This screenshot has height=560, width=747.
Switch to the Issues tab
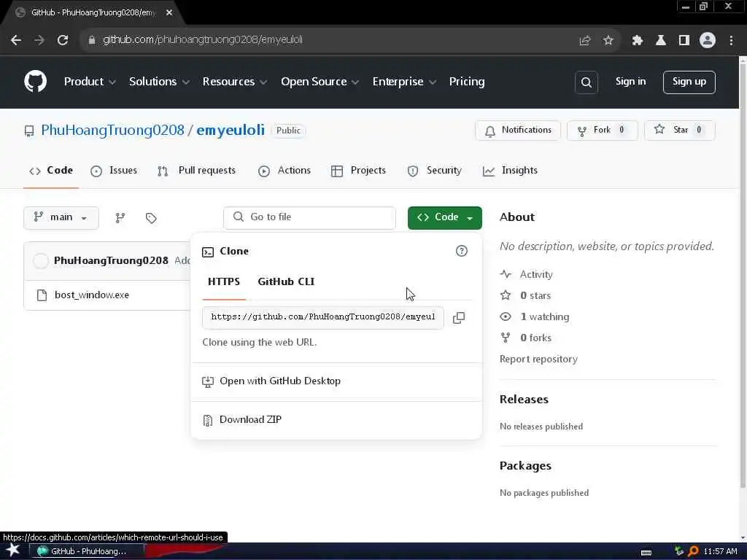tap(114, 171)
